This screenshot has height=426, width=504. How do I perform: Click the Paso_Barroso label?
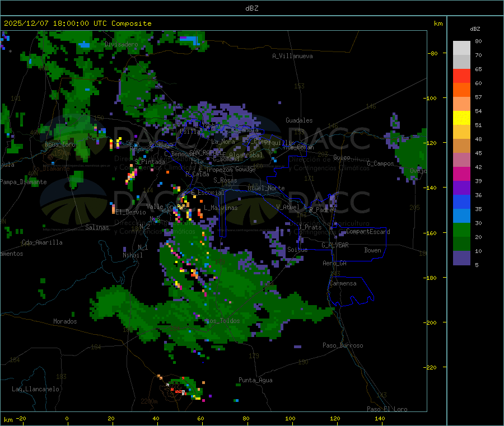343,346
